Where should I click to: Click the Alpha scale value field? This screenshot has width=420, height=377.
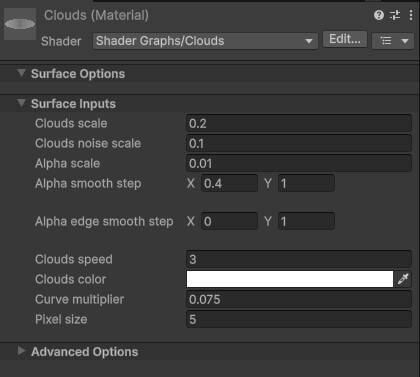click(299, 163)
